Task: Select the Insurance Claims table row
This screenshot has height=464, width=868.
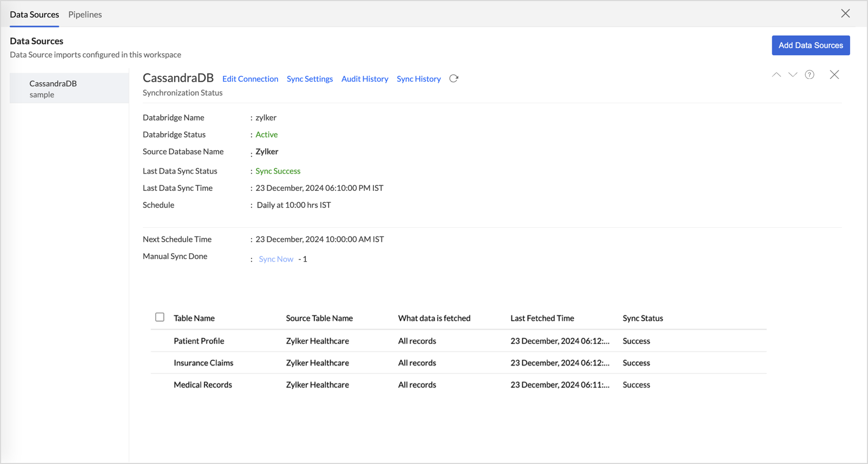Action: 203,363
